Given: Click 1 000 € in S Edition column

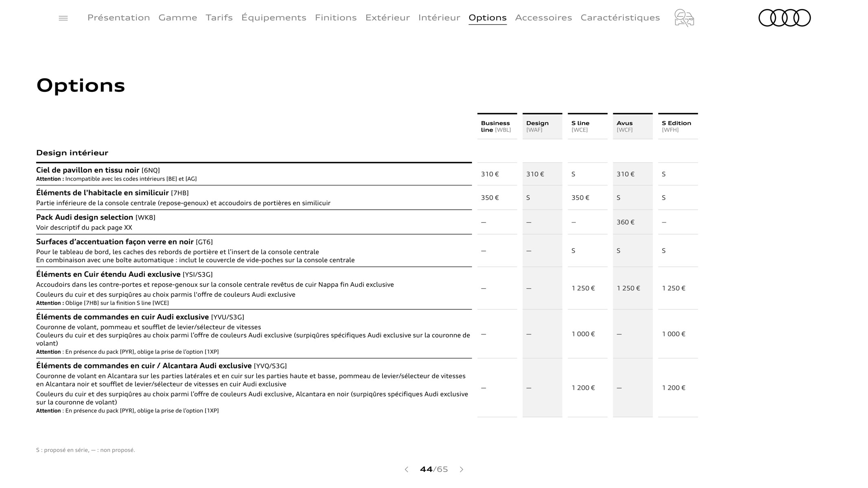Looking at the screenshot, I should pyautogui.click(x=673, y=334).
